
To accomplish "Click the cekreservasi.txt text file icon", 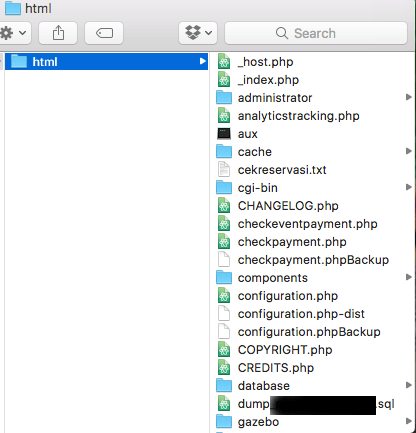I will pyautogui.click(x=224, y=169).
